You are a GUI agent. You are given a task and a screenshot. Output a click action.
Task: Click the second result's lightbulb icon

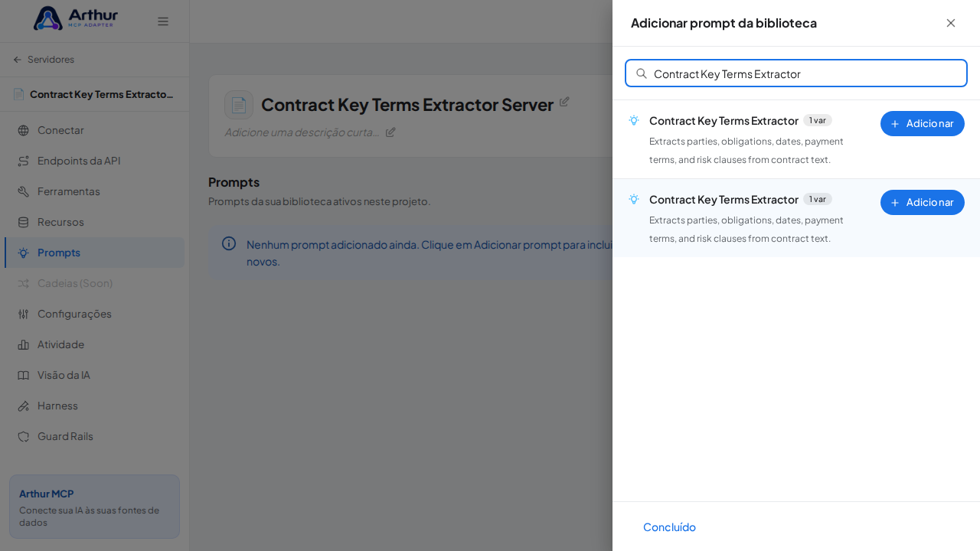click(x=634, y=199)
